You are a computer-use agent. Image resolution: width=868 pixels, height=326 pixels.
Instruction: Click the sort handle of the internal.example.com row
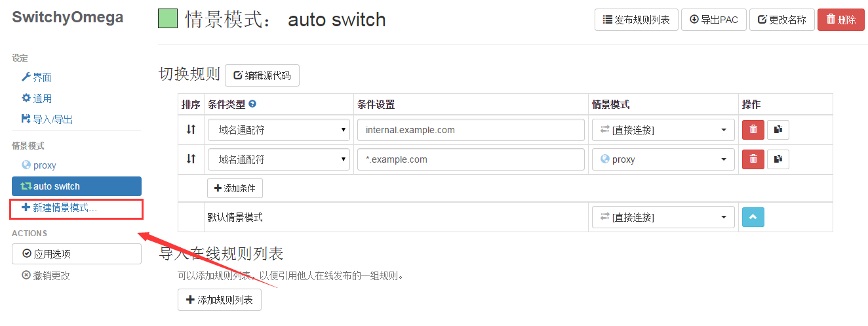pos(191,129)
